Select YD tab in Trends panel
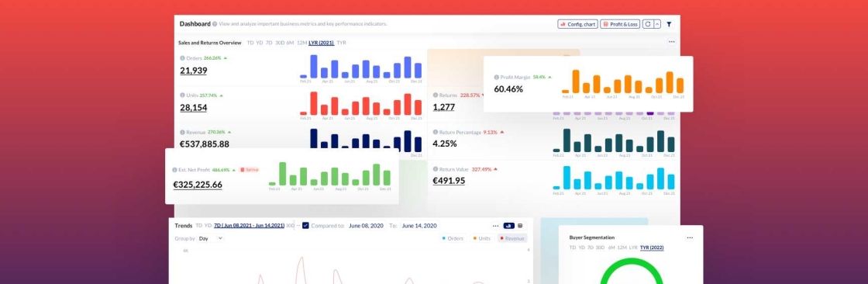 (208, 226)
